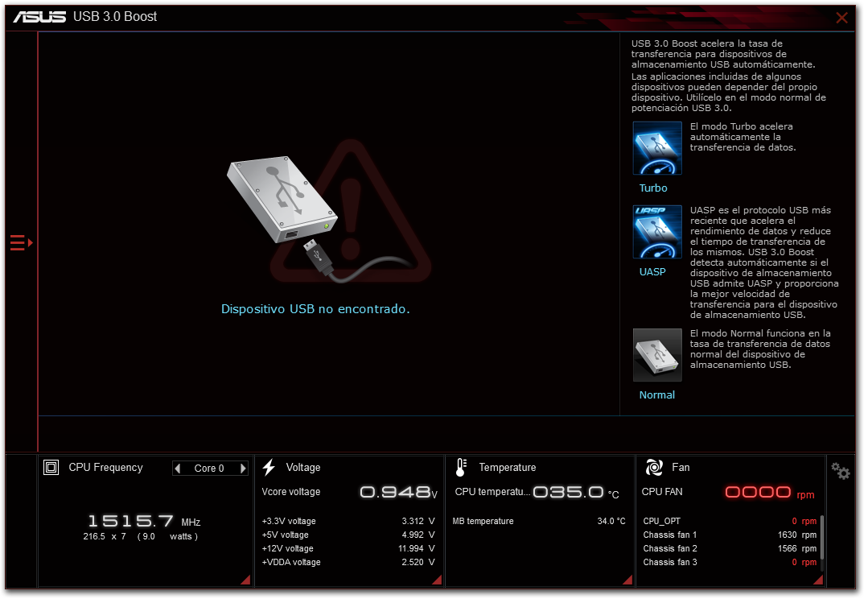Expand the CPU Frequency panel red corner

246,580
